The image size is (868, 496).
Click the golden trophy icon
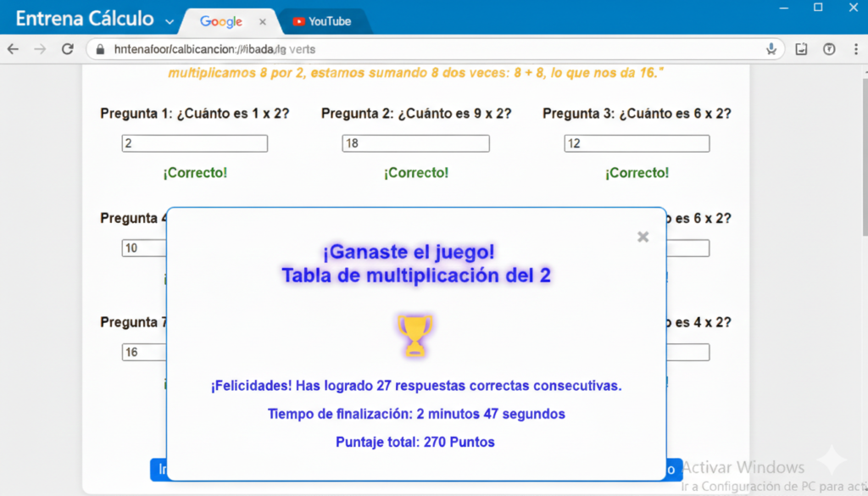[x=415, y=335]
